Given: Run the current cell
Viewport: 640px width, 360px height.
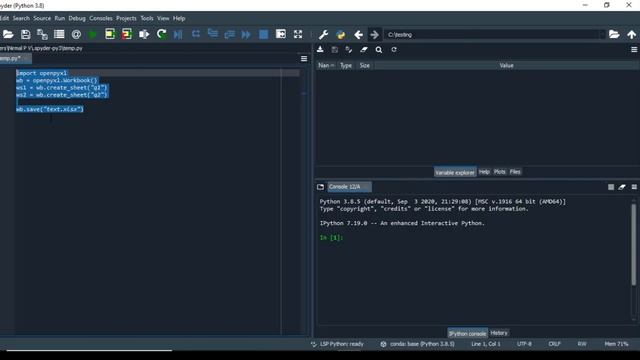Looking at the screenshot, I should [110, 34].
